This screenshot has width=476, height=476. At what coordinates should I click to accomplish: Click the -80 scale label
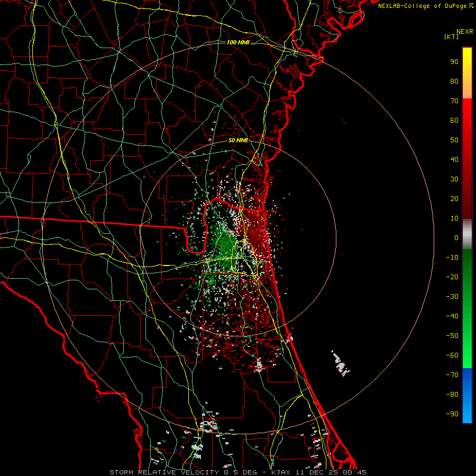click(452, 395)
